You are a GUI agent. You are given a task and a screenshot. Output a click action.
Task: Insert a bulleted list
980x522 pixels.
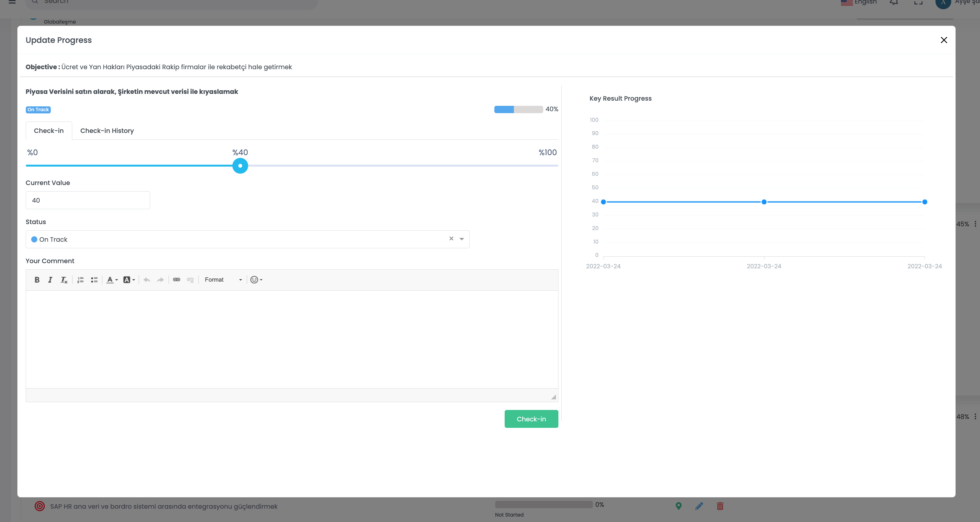click(x=94, y=280)
